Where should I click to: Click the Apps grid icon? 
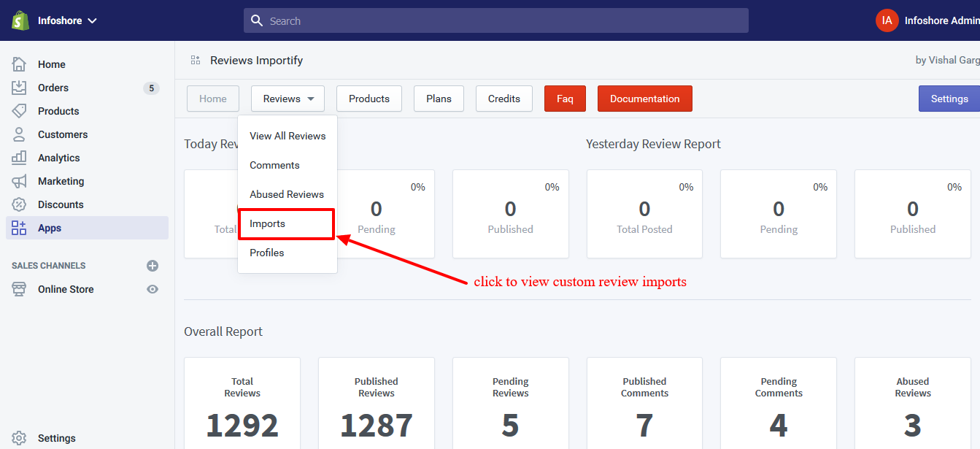(19, 228)
